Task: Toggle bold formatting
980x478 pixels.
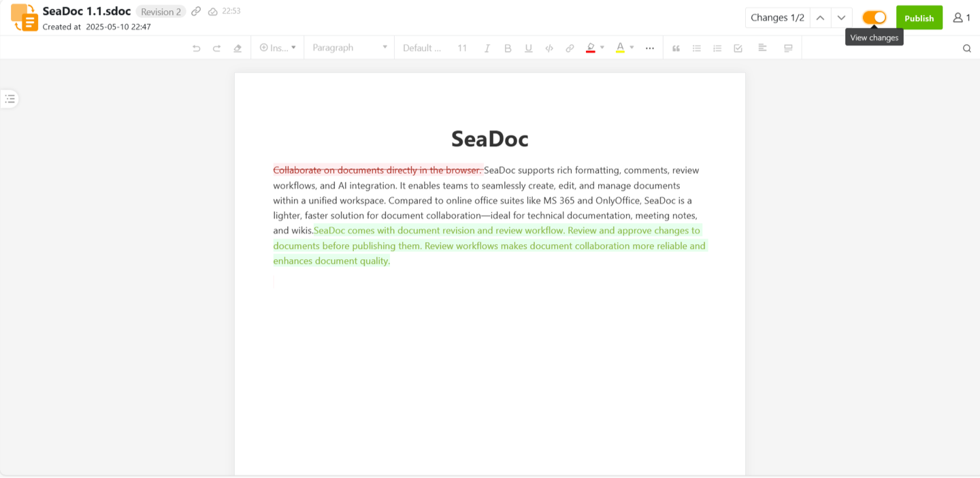Action: [508, 48]
